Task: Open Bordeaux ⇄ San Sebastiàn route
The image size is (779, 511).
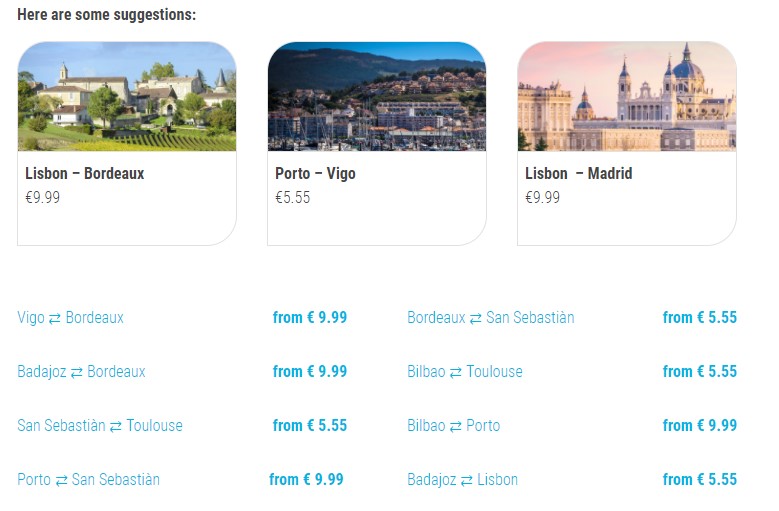Action: tap(490, 318)
